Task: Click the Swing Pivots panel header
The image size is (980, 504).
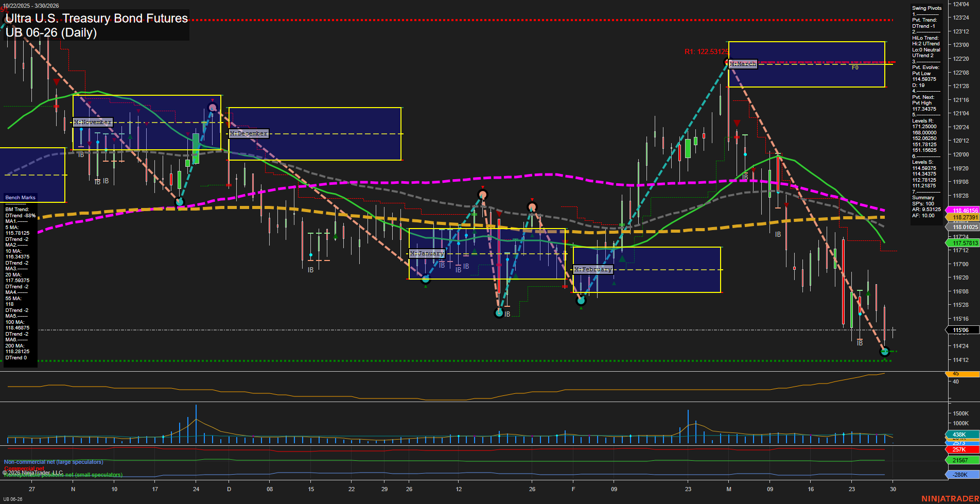Action: (x=926, y=8)
